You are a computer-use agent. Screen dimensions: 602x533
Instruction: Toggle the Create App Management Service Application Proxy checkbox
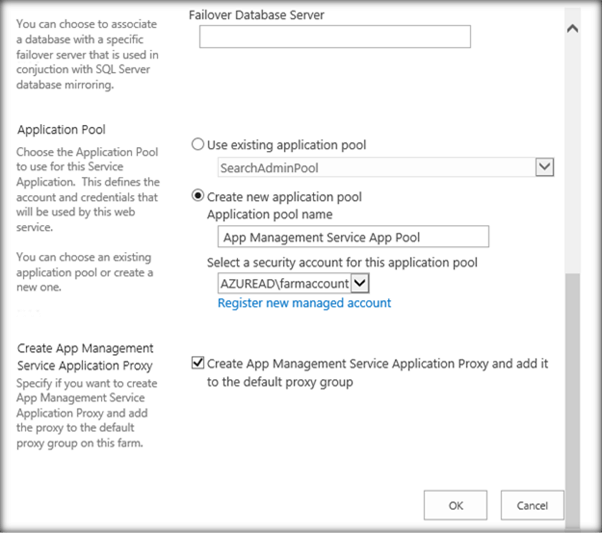tap(197, 364)
